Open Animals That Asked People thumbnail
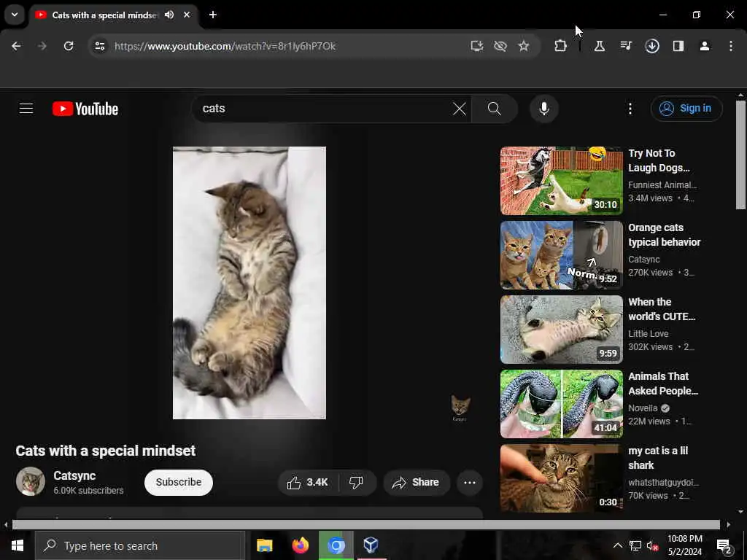Screen dimensions: 747x560 point(561,404)
